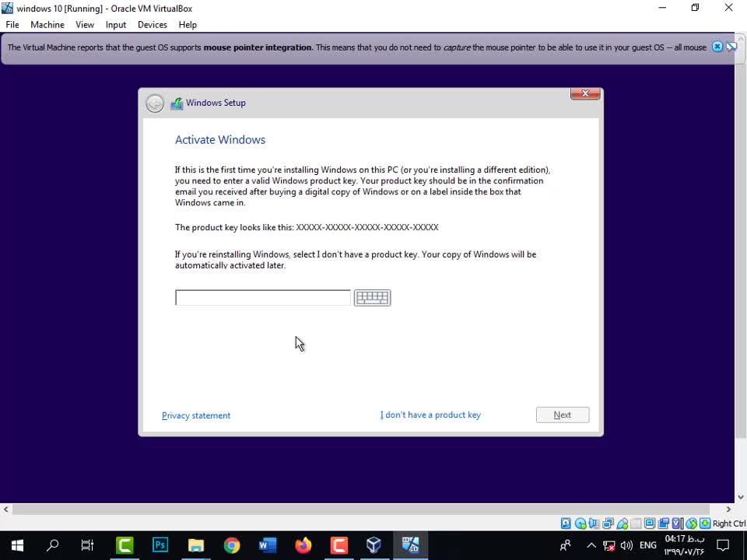Click the horizontal scrollbar of the VM window
747x560 pixels.
tap(370, 509)
